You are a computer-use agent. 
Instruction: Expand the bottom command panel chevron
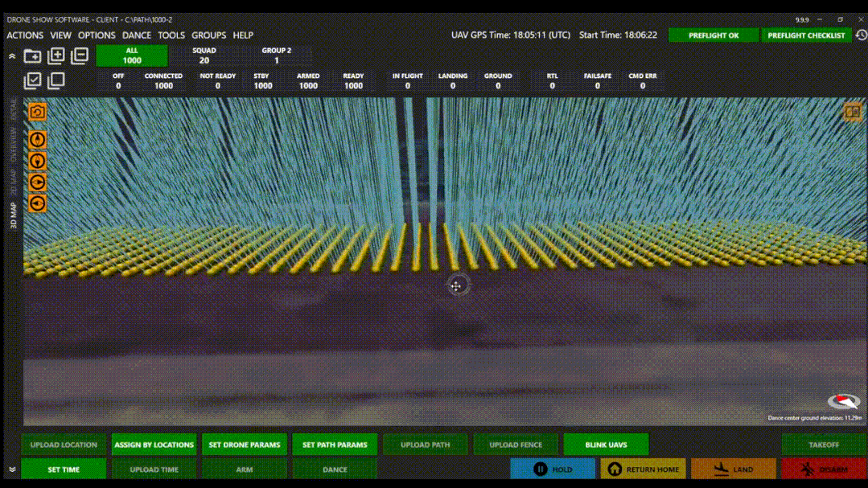click(12, 469)
